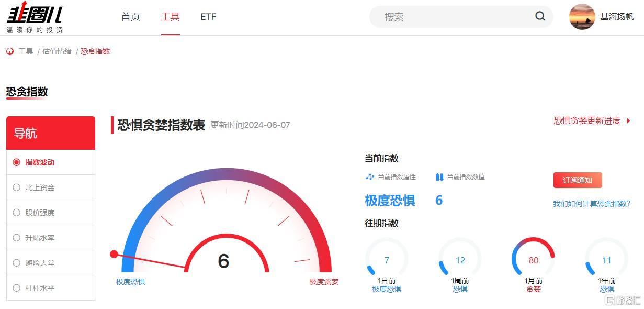Select the 指数波动 radio option
The image size is (644, 309).
point(16,162)
